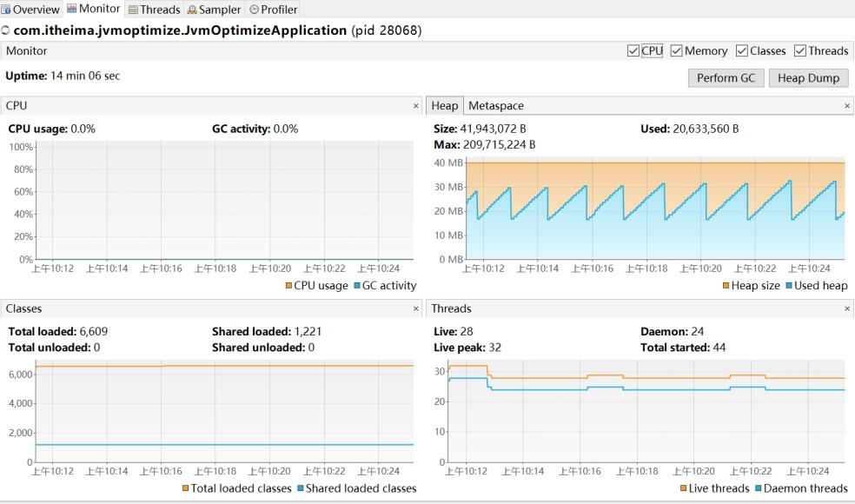Click the Profiler tab icon
The height and width of the screenshot is (504, 855).
[254, 10]
